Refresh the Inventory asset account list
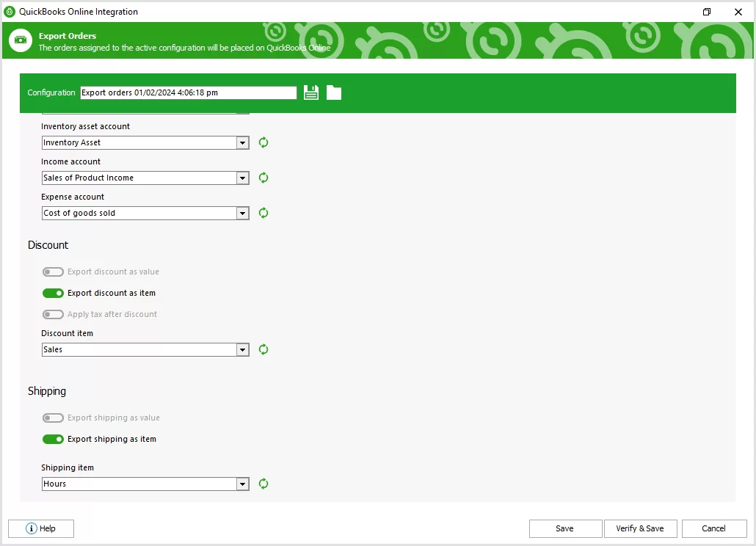The height and width of the screenshot is (546, 756). pyautogui.click(x=263, y=142)
